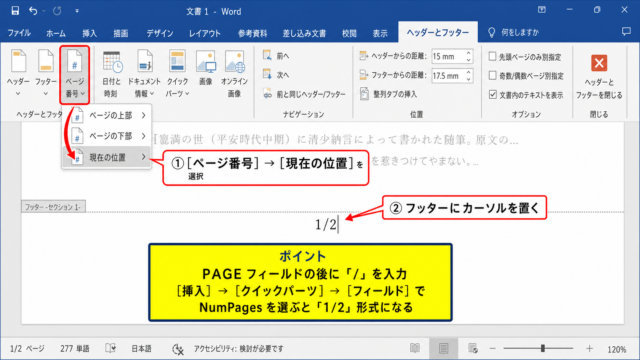
Task: Open Quick Access Toolbar customize arrow
Action: pyautogui.click(x=77, y=11)
